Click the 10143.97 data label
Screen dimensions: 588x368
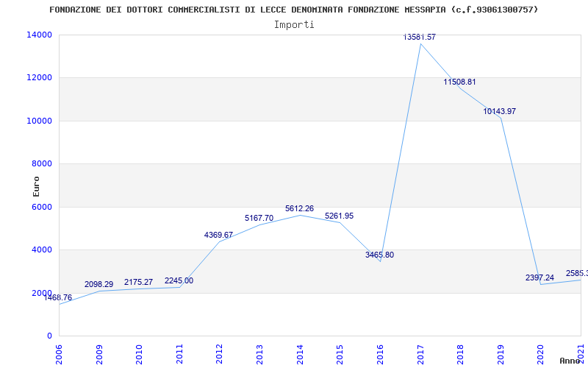pyautogui.click(x=500, y=111)
